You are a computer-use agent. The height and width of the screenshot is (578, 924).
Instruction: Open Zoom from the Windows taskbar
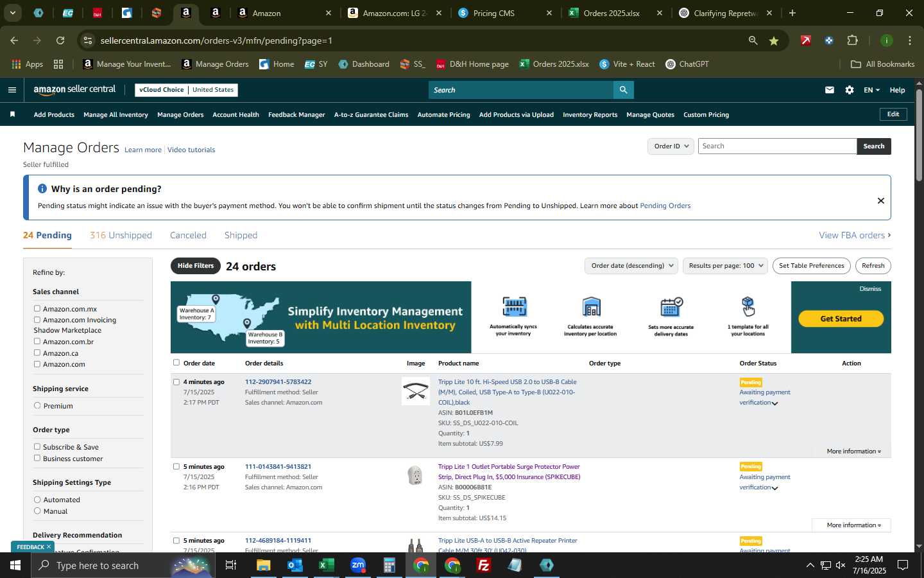[358, 565]
